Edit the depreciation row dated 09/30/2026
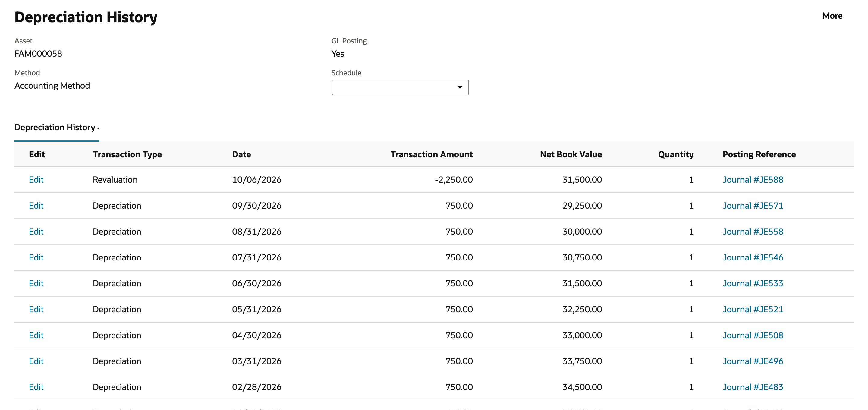 tap(36, 206)
